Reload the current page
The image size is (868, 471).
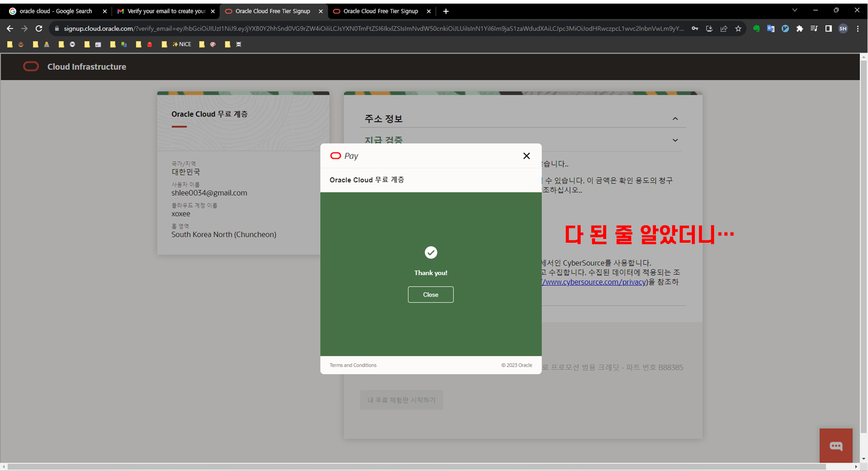39,28
